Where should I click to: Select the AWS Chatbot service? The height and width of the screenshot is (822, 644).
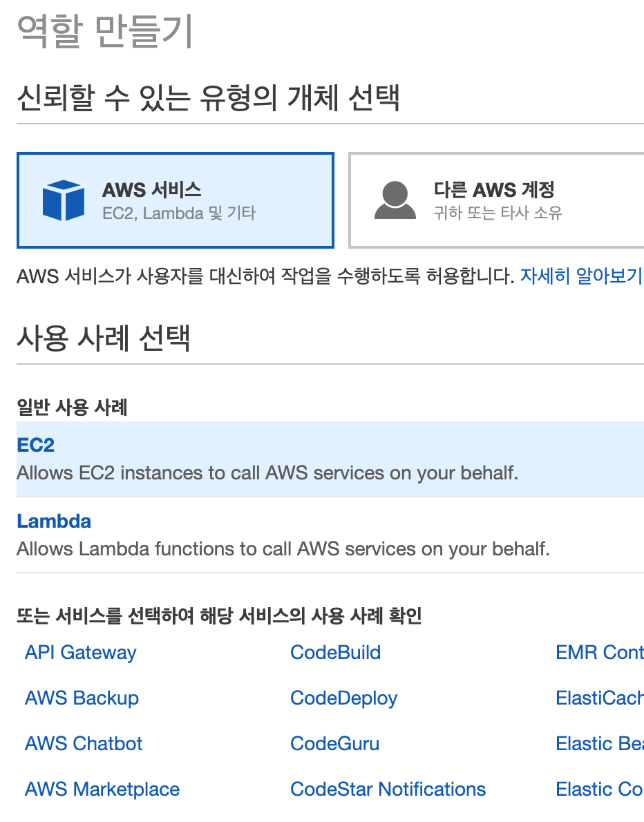(84, 743)
